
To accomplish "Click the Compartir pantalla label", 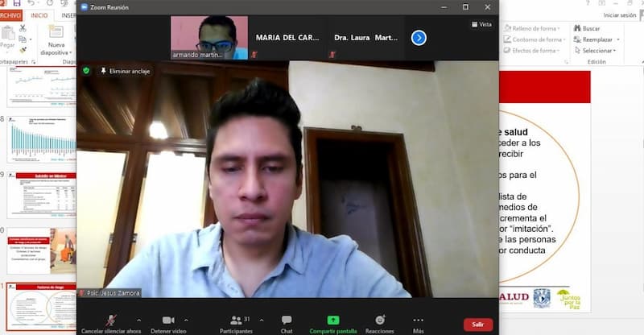I will (x=333, y=331).
